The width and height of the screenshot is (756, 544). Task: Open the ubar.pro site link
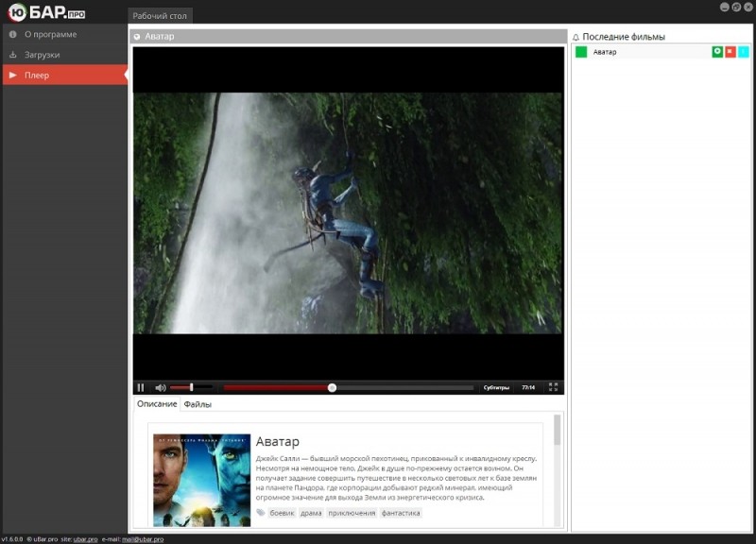click(85, 539)
